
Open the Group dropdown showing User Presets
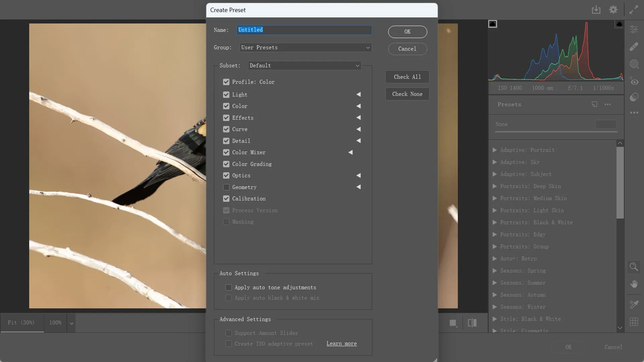point(305,47)
